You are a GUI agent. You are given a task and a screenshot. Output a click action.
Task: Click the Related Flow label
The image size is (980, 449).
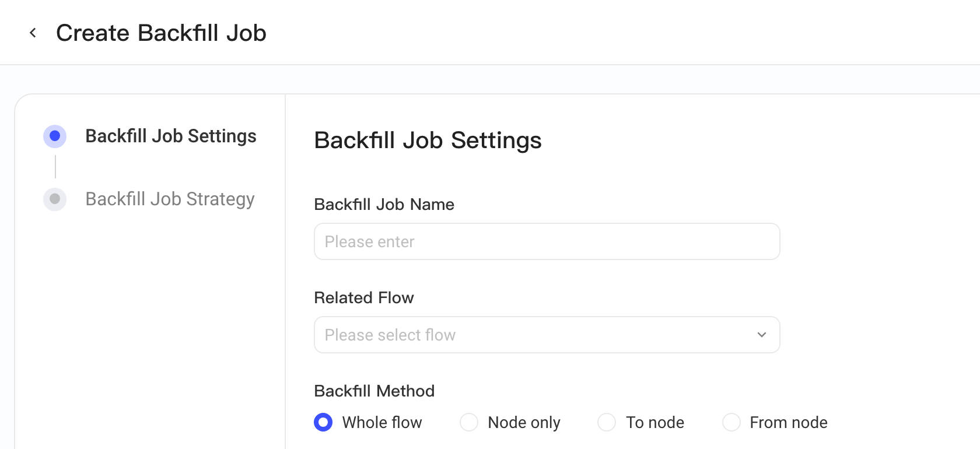tap(364, 298)
